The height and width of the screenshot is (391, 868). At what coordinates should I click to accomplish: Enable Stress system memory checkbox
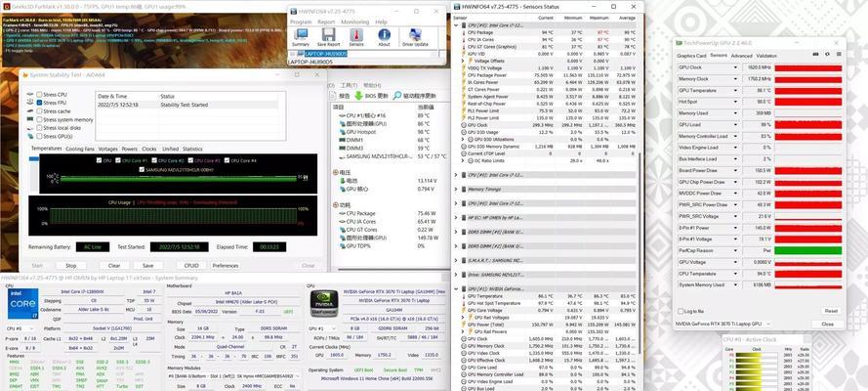(39, 119)
